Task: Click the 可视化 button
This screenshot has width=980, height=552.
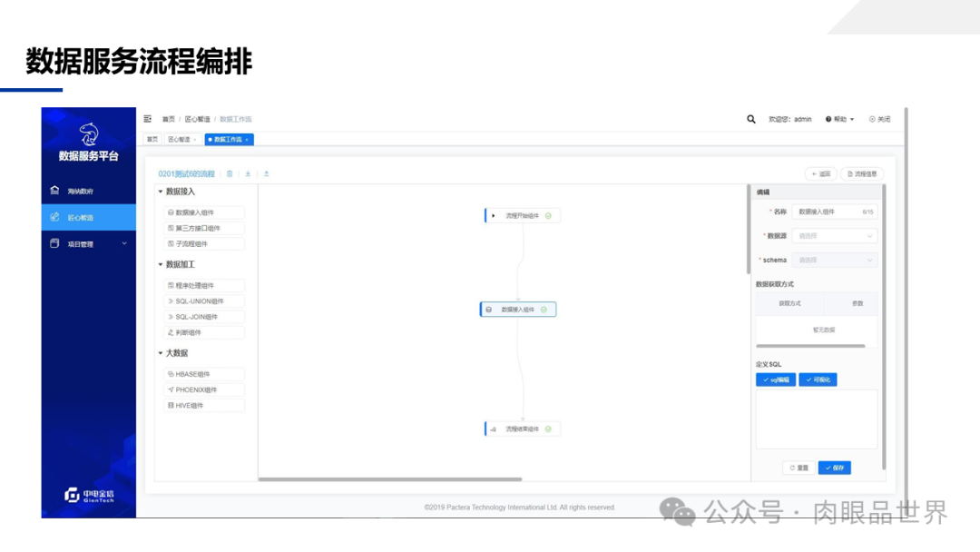Action: [818, 380]
